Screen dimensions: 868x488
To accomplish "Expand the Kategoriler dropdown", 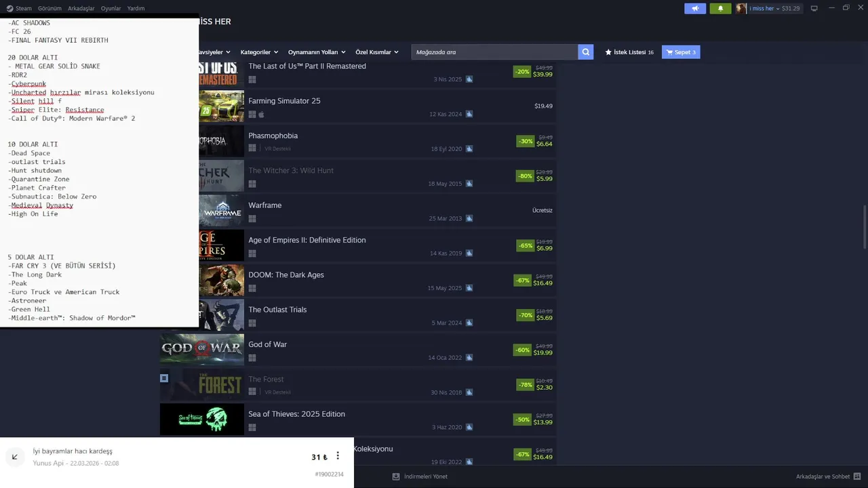I will [259, 52].
